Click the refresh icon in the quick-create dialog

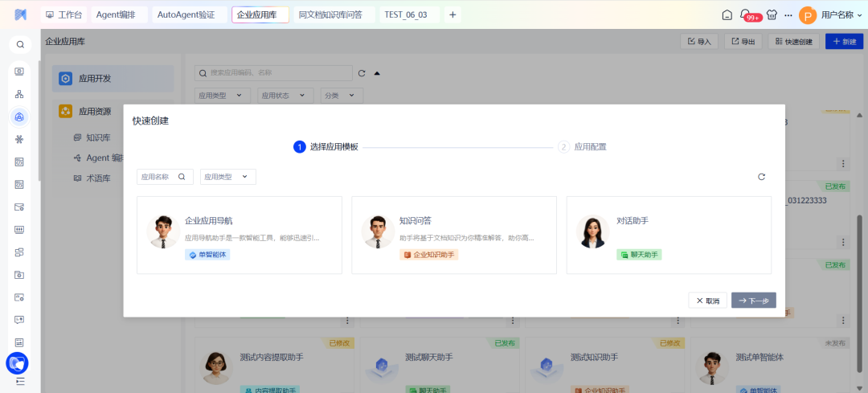[x=761, y=177]
